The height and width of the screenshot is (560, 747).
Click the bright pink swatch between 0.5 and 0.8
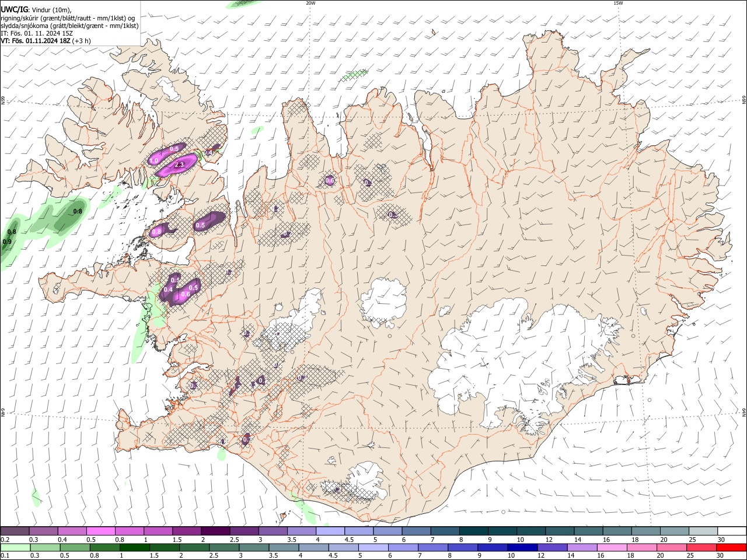coord(100,531)
